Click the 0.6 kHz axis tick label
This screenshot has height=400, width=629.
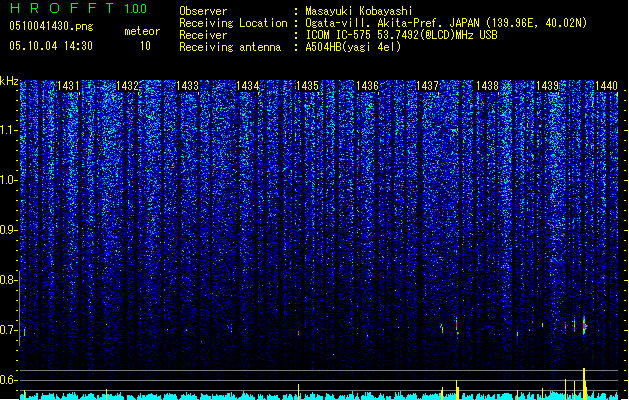(x=8, y=380)
